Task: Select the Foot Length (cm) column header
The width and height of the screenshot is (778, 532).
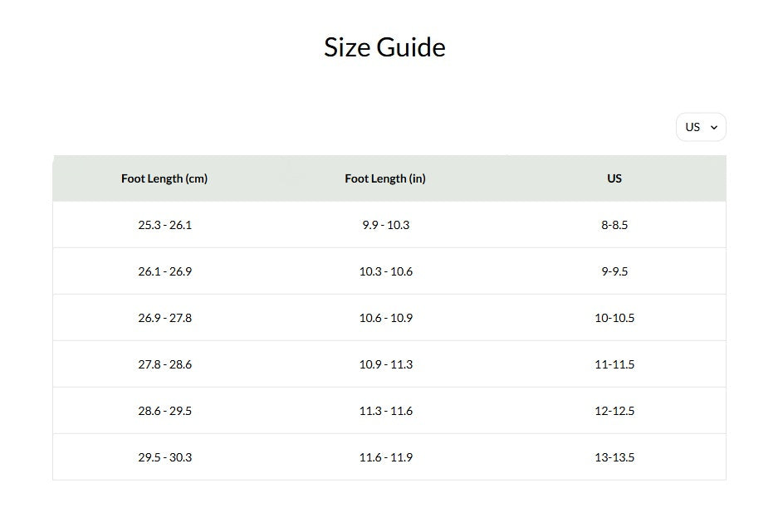Action: (x=164, y=178)
